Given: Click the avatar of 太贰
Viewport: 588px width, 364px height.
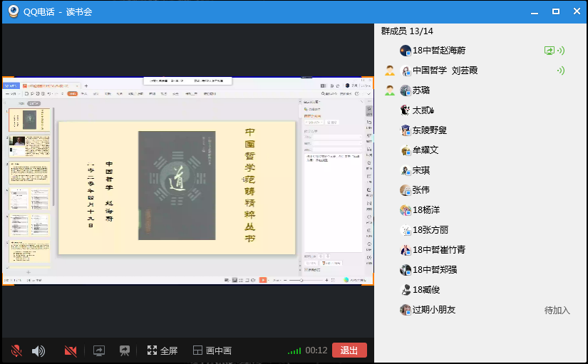Looking at the screenshot, I should 406,110.
